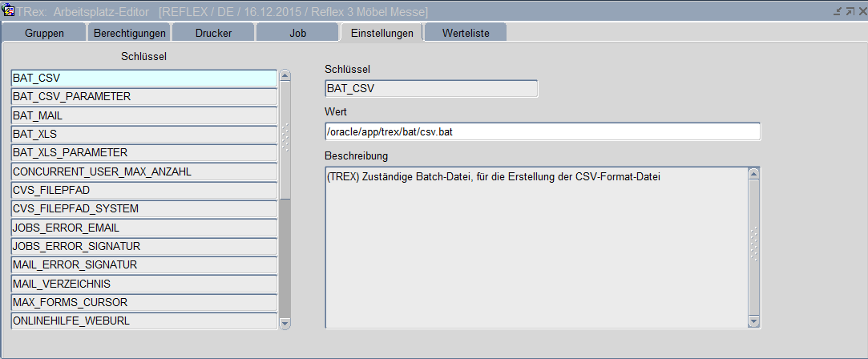The image size is (868, 359).
Task: Click Beschreibung scrollbar up arrow
Action: (753, 173)
